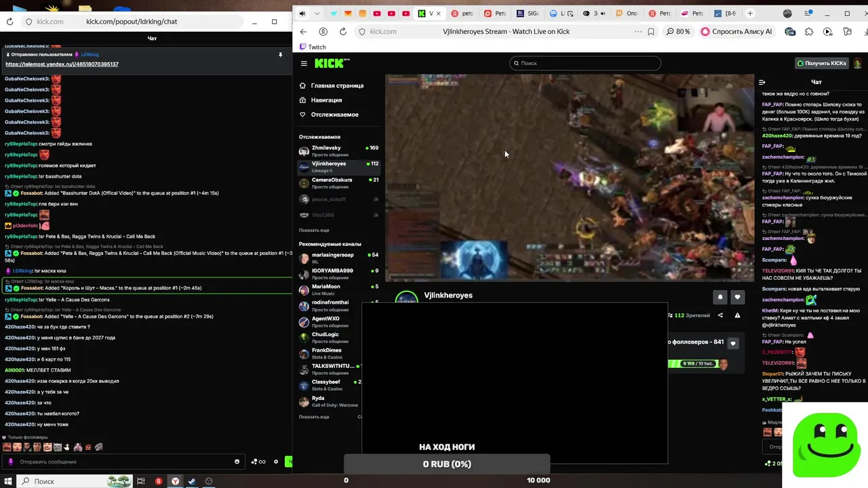Collapse chat panel using arrow icon beside Чат
This screenshot has height=488, width=868.
click(x=762, y=82)
